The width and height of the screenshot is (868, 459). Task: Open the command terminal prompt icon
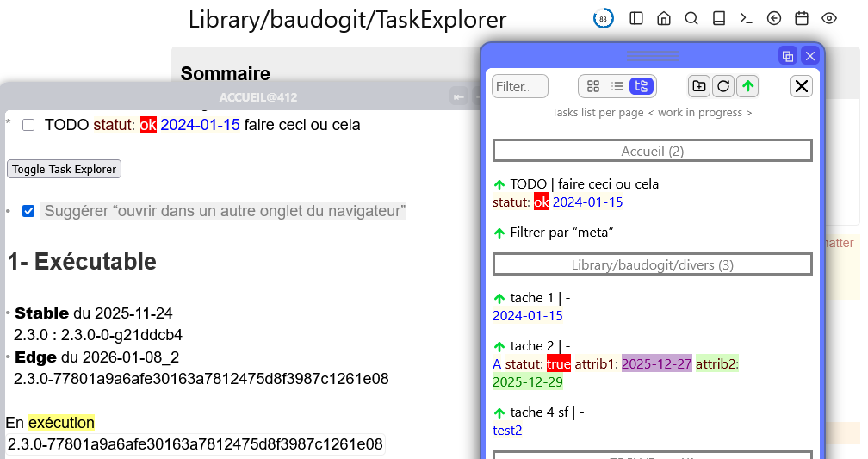coord(747,18)
